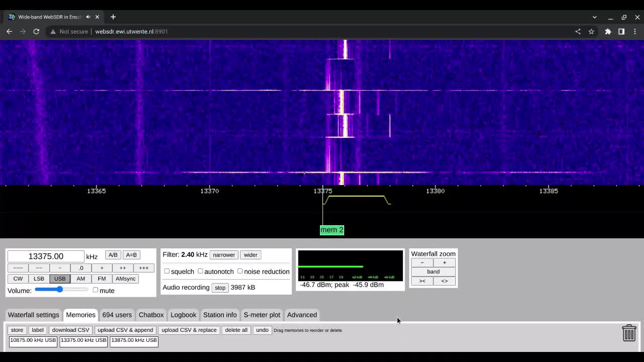
Task: Open the 694 users tab
Action: pos(117,315)
